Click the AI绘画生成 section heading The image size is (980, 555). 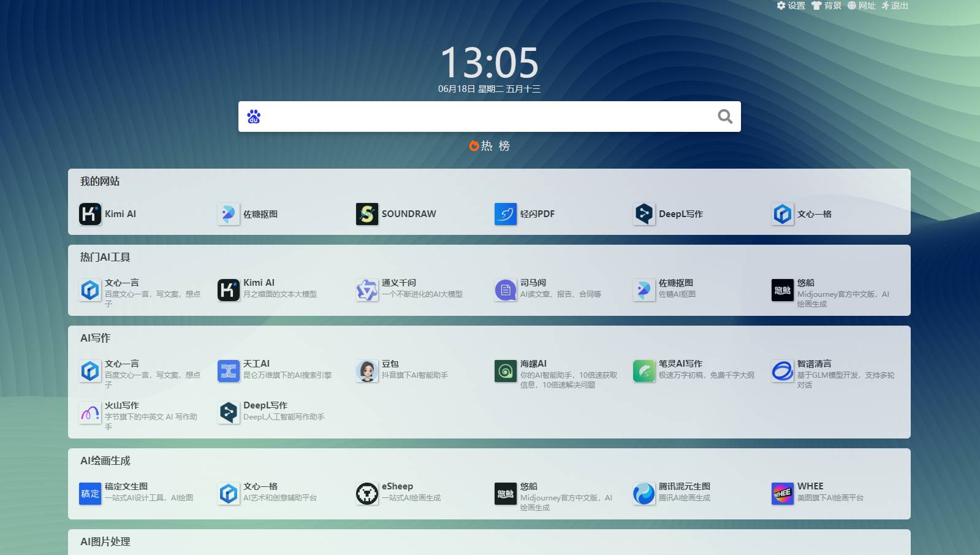[105, 461]
